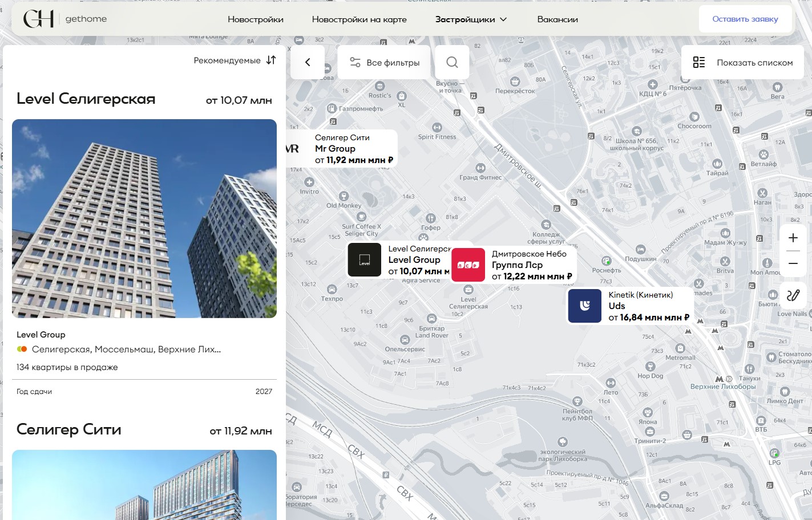This screenshot has width=812, height=520.
Task: Click 134 квартиры в продаже text
Action: (67, 367)
